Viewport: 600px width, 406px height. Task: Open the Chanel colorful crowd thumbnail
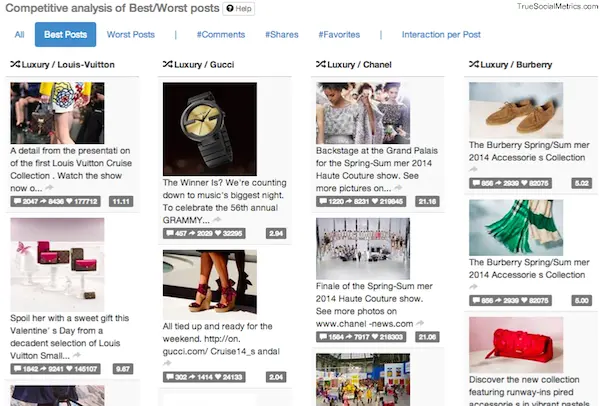(x=363, y=380)
